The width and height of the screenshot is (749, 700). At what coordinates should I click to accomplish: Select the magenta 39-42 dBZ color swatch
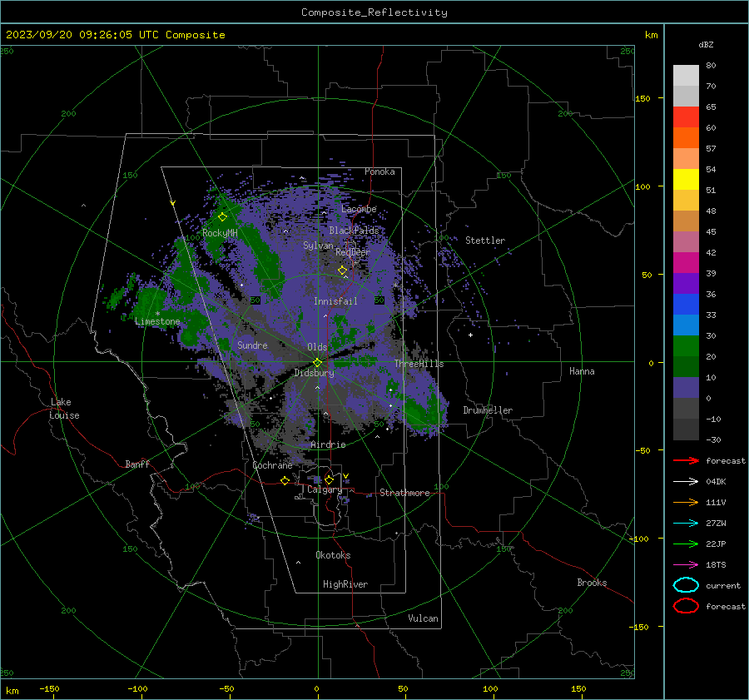point(686,262)
